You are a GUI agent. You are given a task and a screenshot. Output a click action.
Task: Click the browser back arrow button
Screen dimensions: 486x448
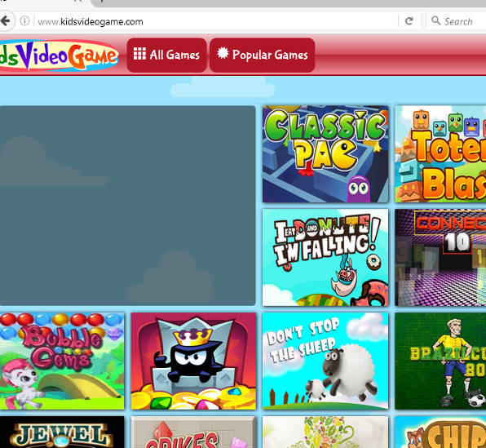(x=6, y=21)
